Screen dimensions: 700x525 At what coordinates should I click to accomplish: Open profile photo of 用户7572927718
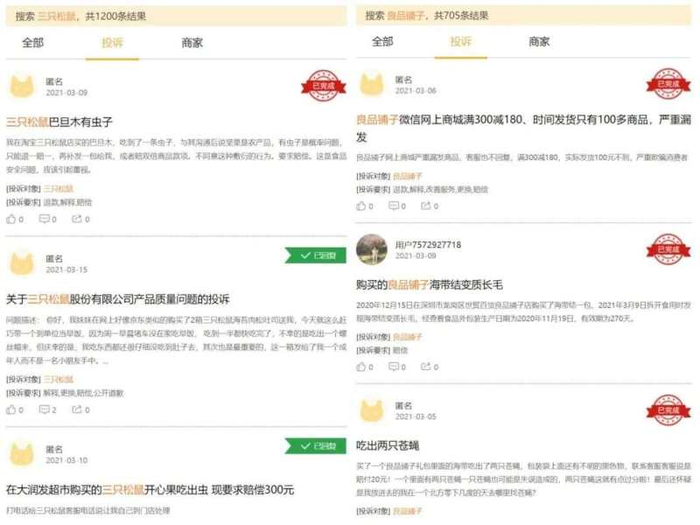click(372, 249)
